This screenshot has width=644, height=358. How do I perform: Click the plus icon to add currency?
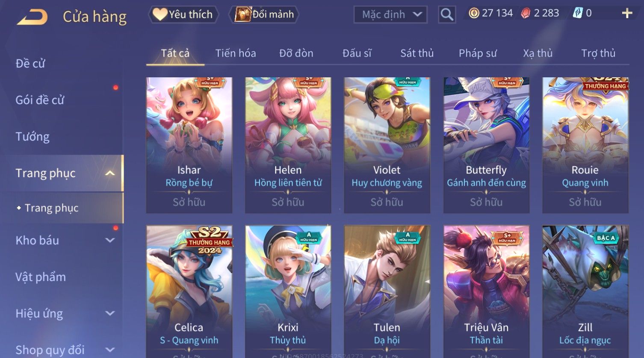627,14
